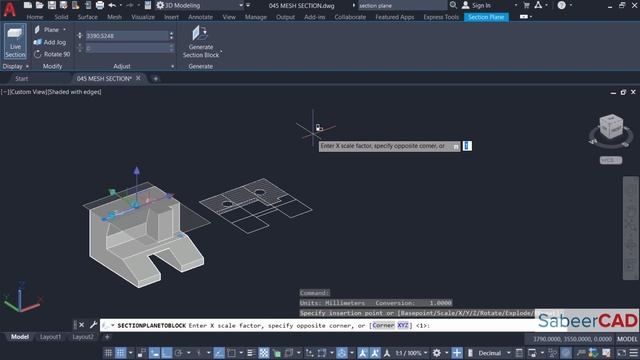640x360 pixels.
Task: Click the Add Jog tool
Action: pos(50,42)
